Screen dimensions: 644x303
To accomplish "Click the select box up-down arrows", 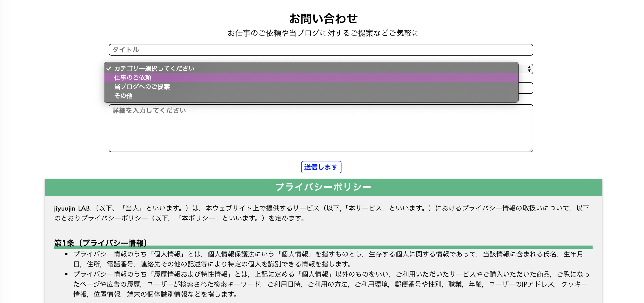I will coord(529,69).
